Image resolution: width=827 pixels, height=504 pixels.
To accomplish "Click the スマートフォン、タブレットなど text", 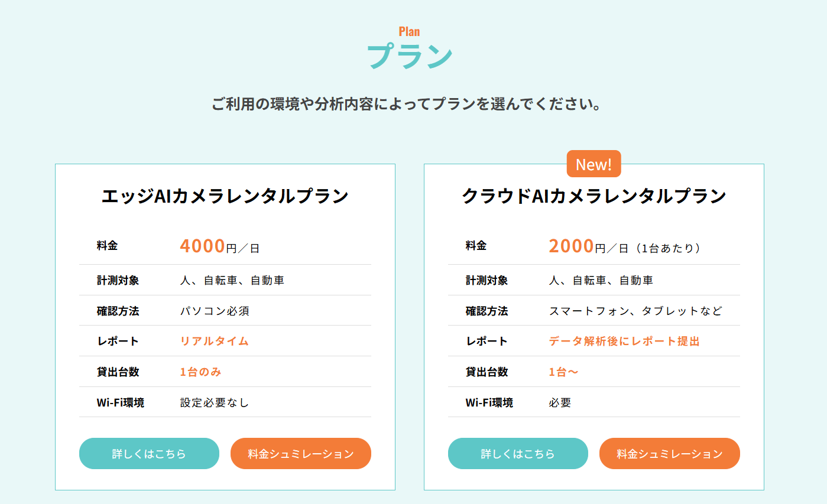I will coord(635,311).
